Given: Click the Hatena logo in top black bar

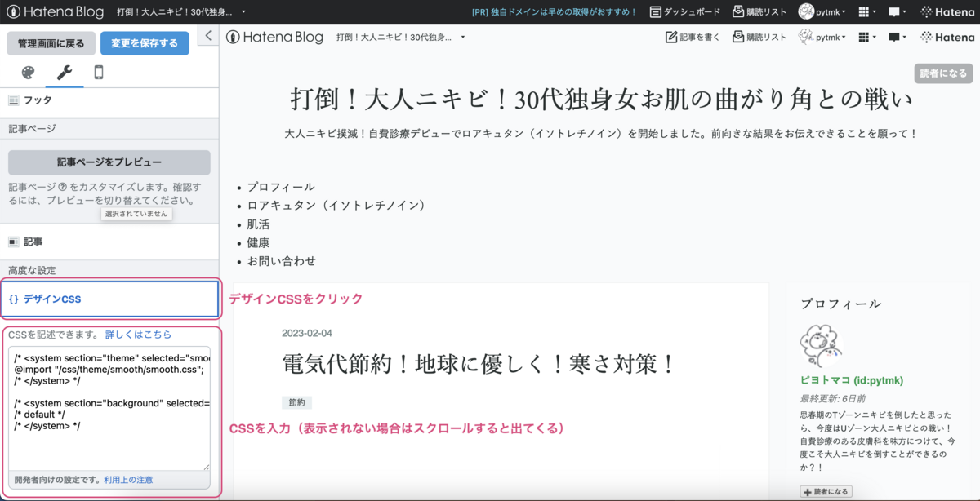Looking at the screenshot, I should coord(947,12).
